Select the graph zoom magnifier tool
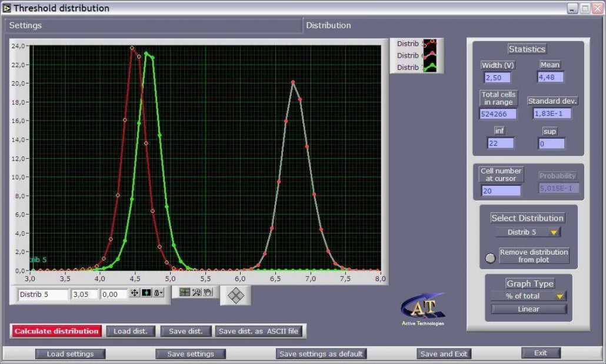 point(197,292)
